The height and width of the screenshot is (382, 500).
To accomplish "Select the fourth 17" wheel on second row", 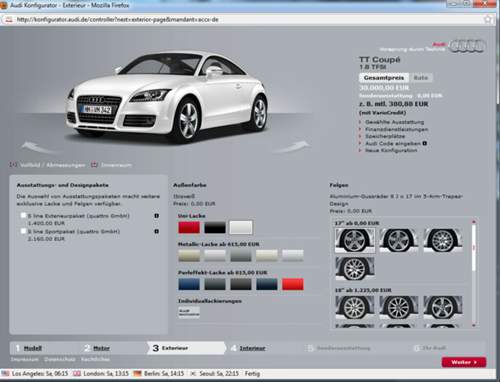I will 355,269.
